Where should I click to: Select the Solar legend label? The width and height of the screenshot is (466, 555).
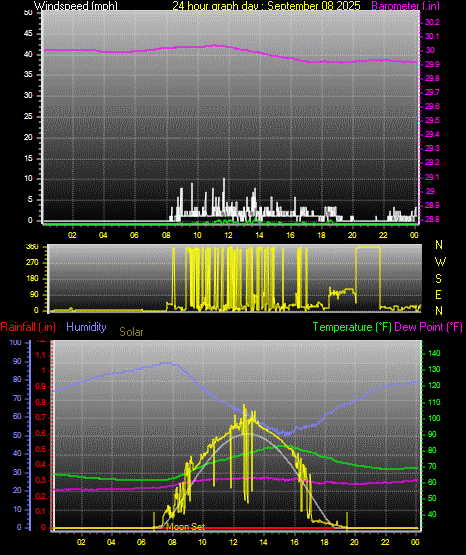click(131, 332)
